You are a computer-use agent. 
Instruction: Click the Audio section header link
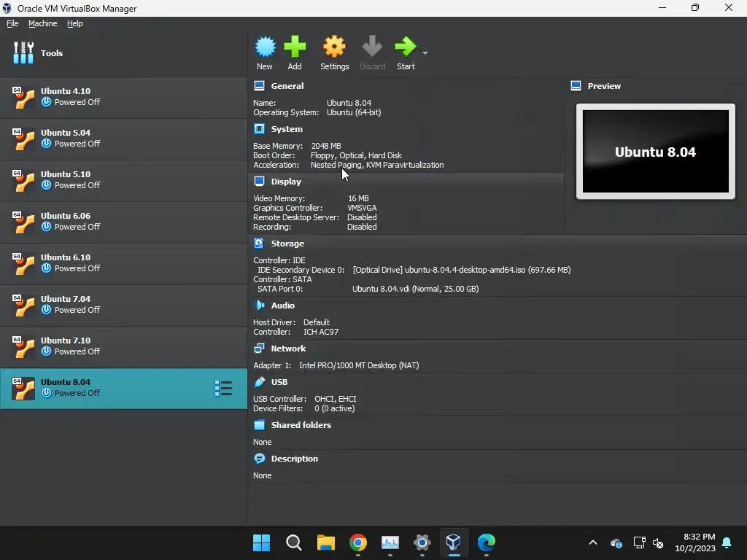click(283, 306)
